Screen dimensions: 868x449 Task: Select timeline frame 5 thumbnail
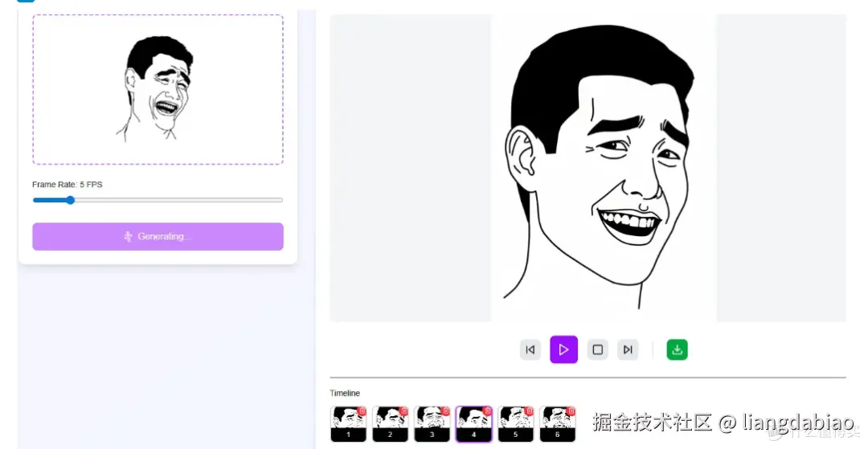(516, 424)
